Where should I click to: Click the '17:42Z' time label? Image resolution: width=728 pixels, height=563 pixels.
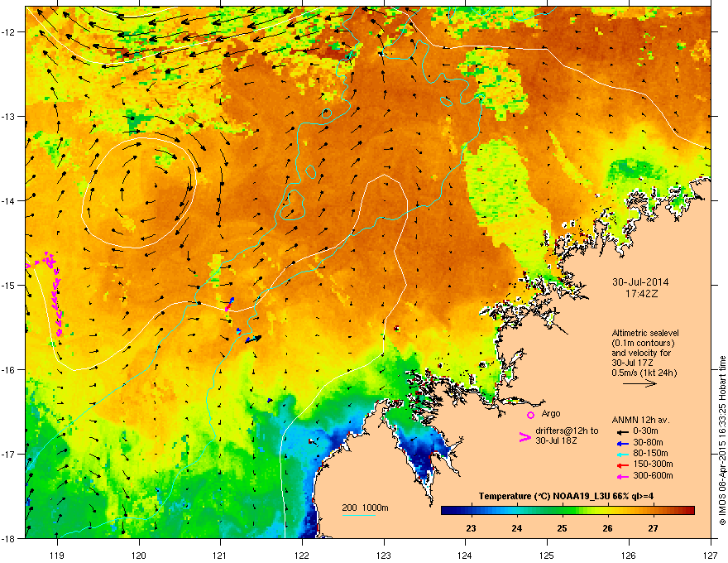[x=641, y=294]
